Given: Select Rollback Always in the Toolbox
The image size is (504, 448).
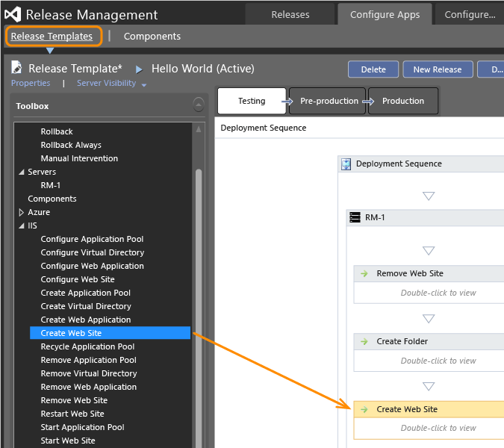Looking at the screenshot, I should pos(71,145).
